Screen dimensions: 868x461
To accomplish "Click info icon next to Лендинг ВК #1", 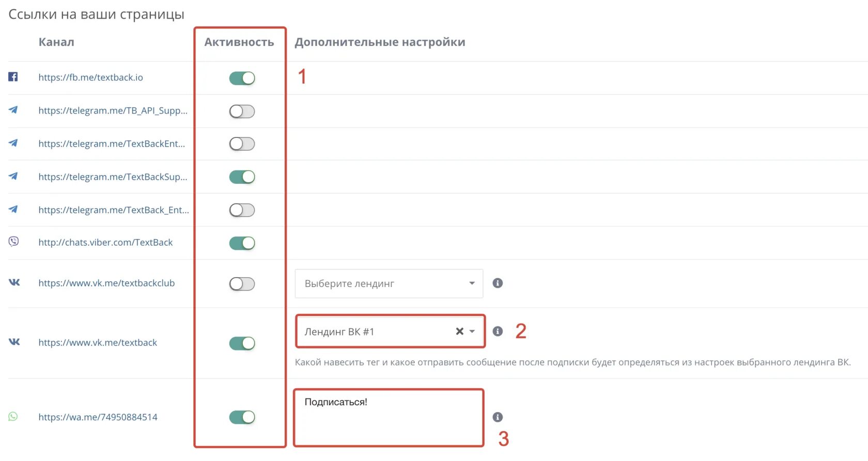I will tap(498, 331).
